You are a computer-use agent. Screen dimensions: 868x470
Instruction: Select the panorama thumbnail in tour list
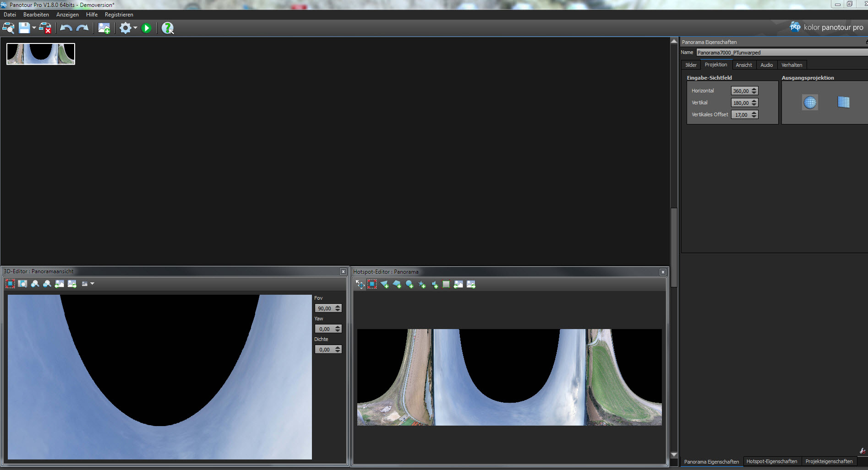(x=41, y=54)
